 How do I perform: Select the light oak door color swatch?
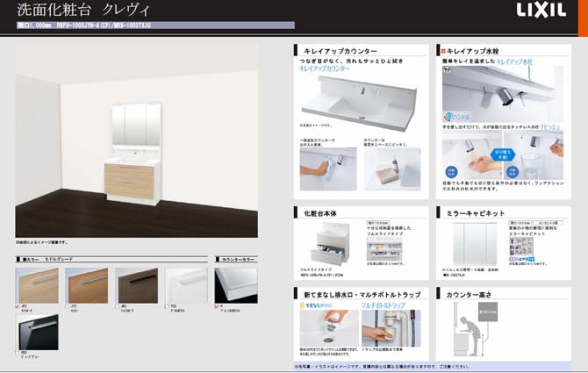coord(37,285)
